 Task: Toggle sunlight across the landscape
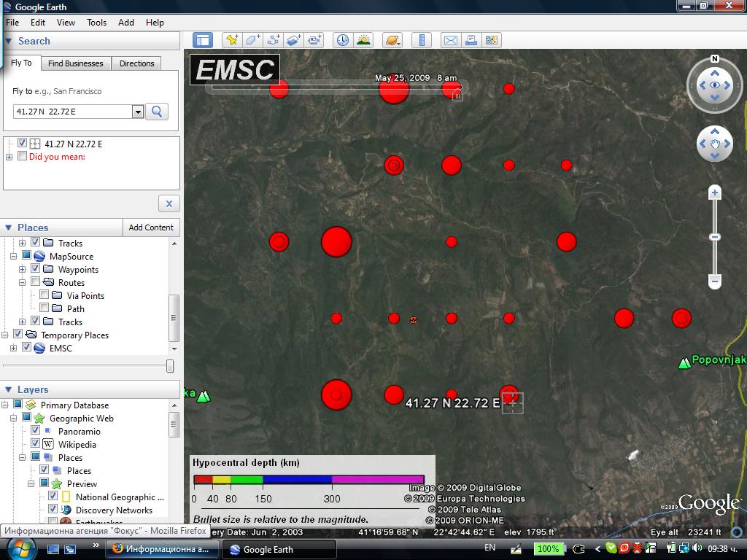363,41
